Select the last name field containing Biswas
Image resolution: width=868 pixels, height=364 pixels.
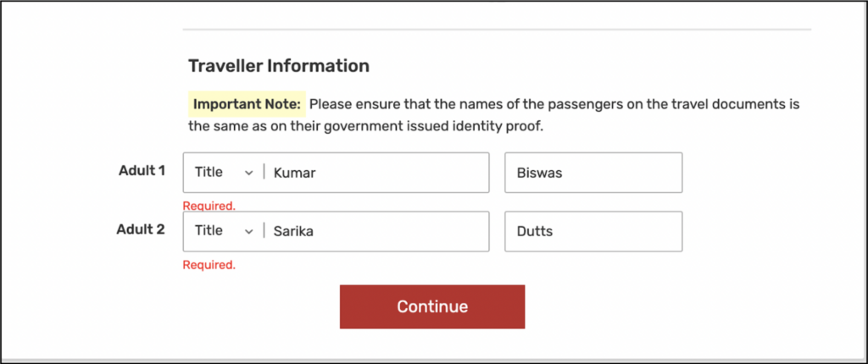[x=593, y=173]
